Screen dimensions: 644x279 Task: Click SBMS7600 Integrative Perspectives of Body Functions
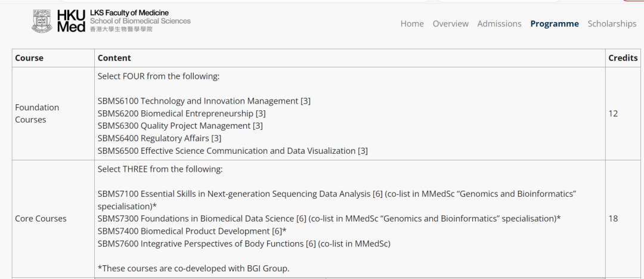244,244
